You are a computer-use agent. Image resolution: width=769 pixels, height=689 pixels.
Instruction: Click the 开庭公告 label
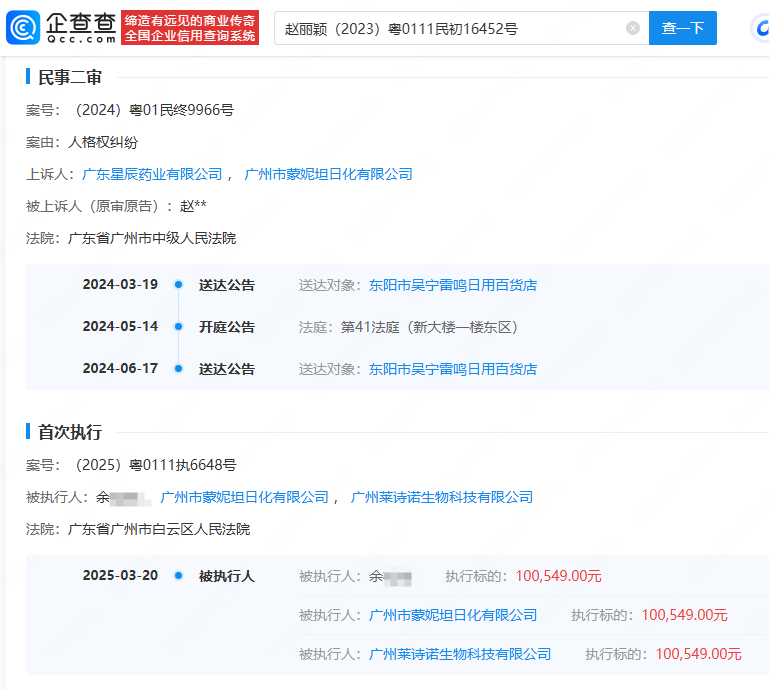(x=227, y=327)
